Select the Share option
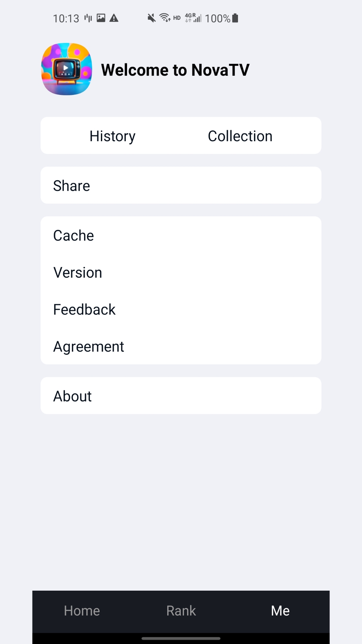The width and height of the screenshot is (362, 644). click(181, 185)
